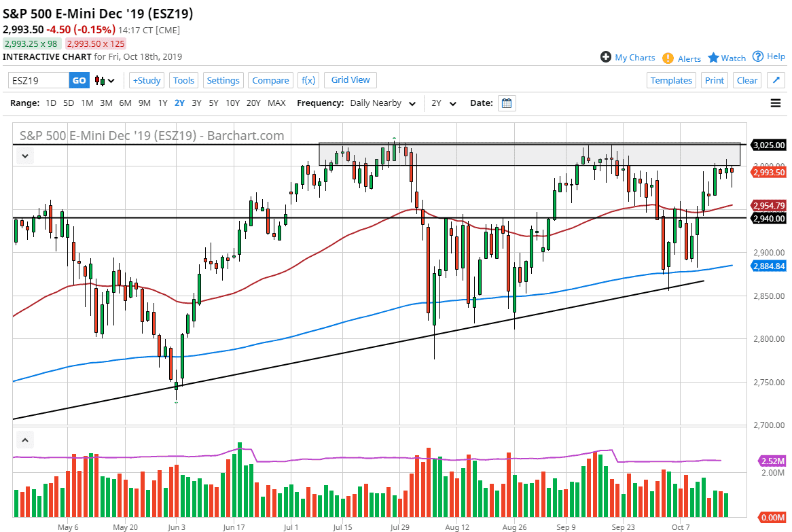792x532 pixels.
Task: Open the chart hamburger menu
Action: pos(775,103)
